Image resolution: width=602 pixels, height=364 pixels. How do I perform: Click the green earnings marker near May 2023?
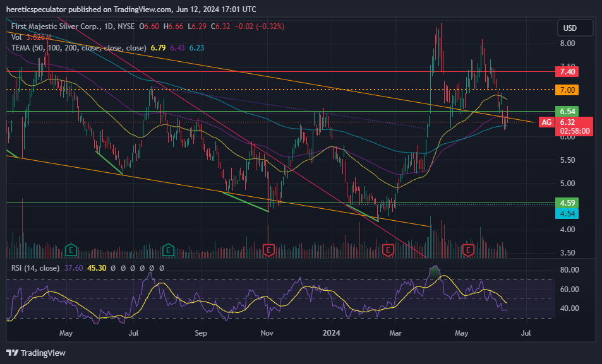tap(71, 250)
